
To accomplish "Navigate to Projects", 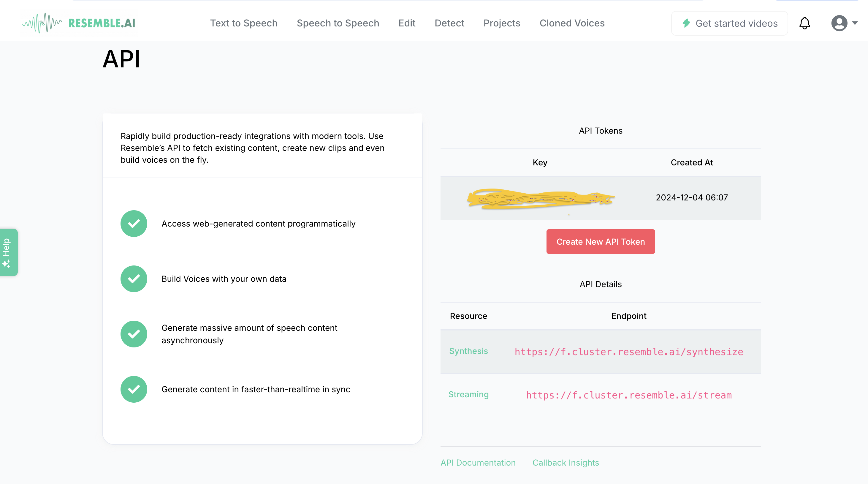I will click(x=502, y=23).
